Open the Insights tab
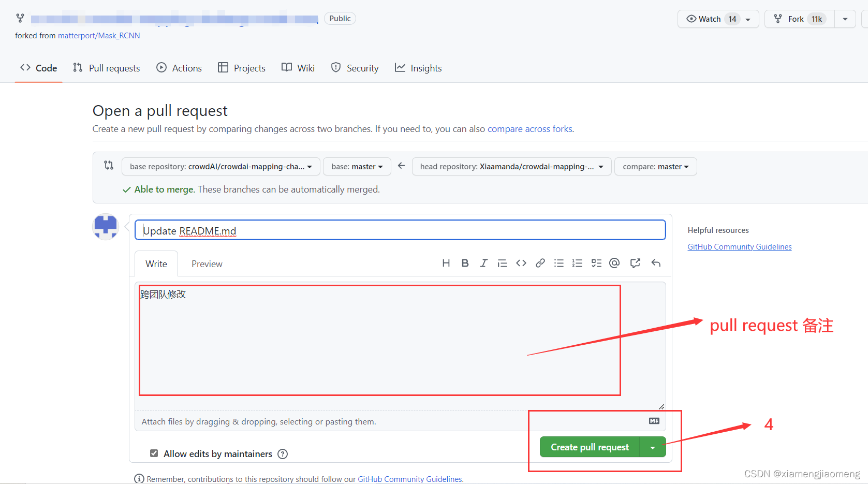868x484 pixels. [418, 68]
